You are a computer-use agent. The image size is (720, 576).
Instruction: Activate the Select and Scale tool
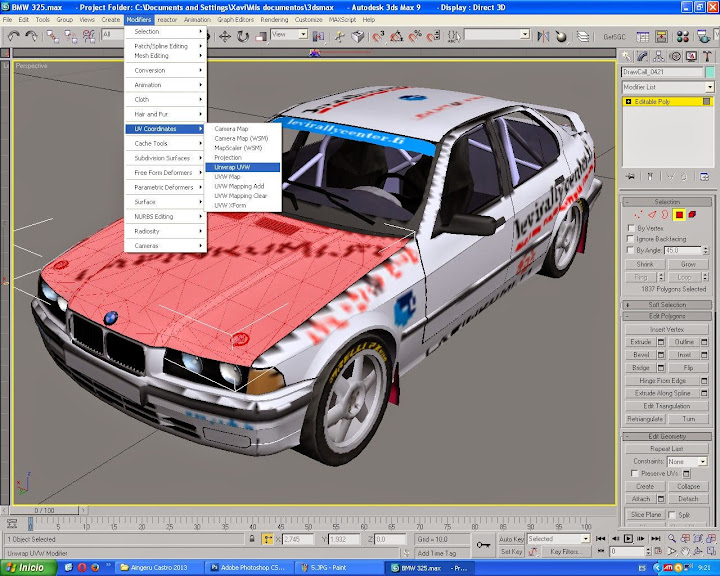click(x=261, y=36)
